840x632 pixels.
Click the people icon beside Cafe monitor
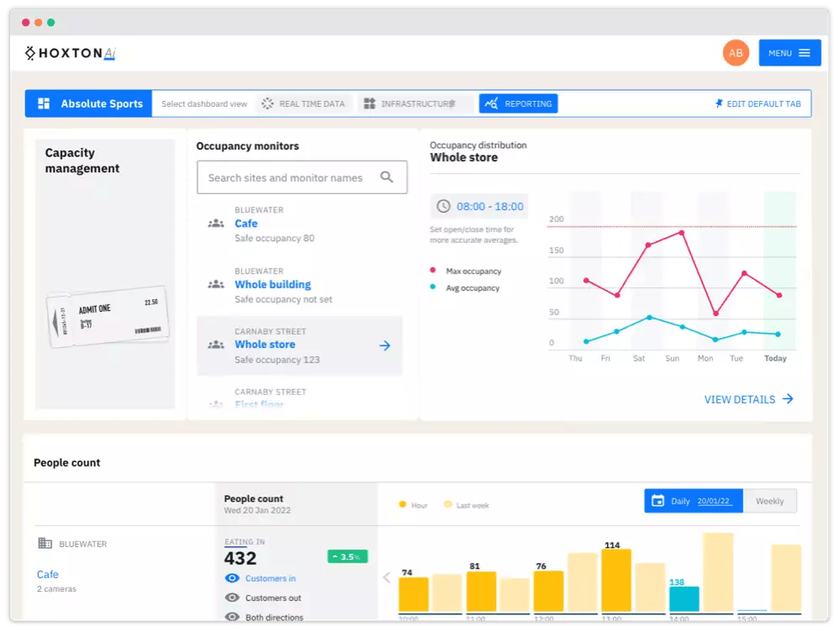(216, 224)
